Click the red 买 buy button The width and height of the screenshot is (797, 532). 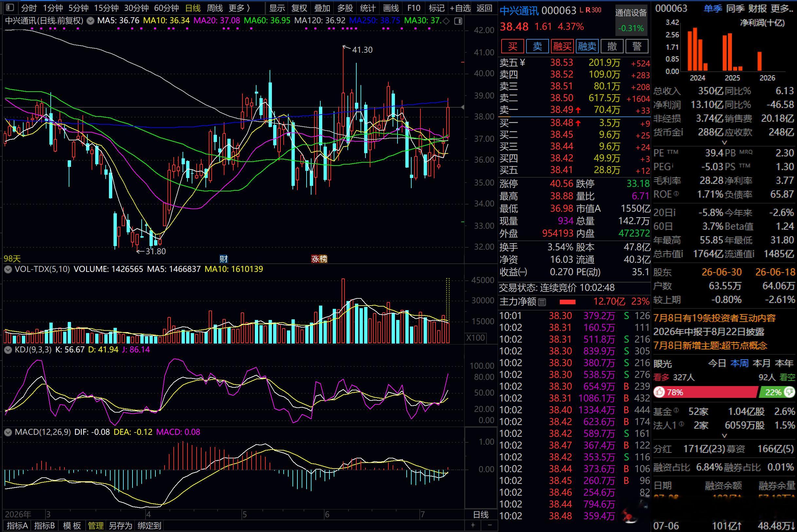click(x=512, y=46)
